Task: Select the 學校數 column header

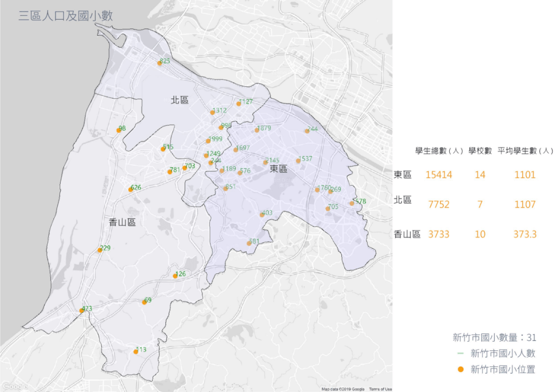Action: 480,151
